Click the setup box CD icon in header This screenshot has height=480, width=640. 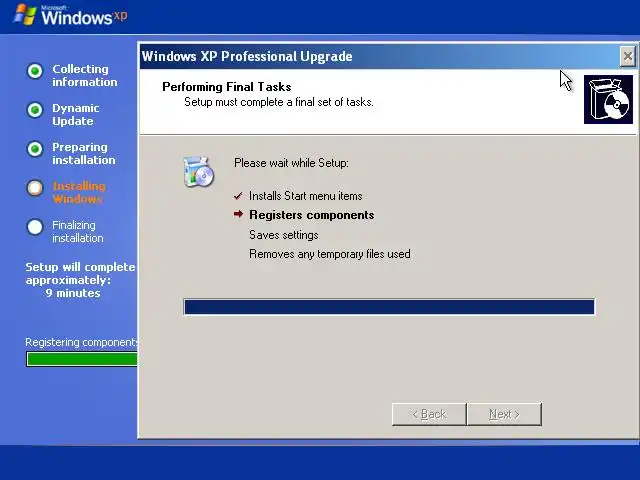coord(608,99)
